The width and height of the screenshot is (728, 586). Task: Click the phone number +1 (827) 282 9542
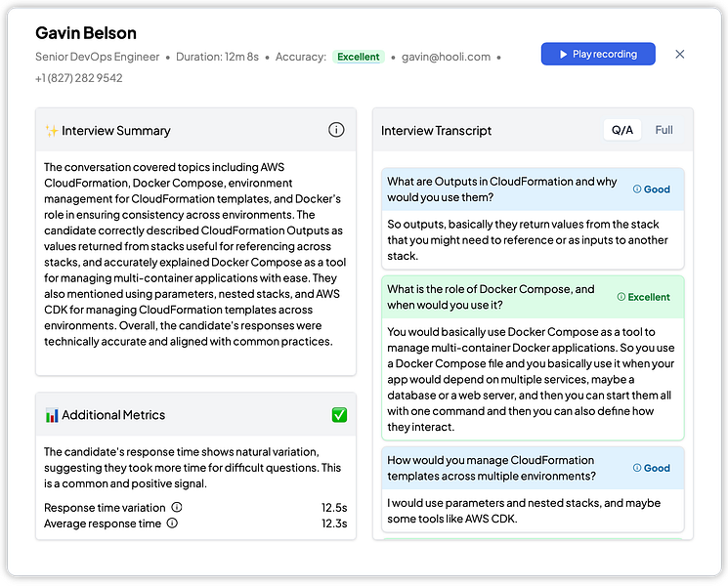[x=79, y=78]
